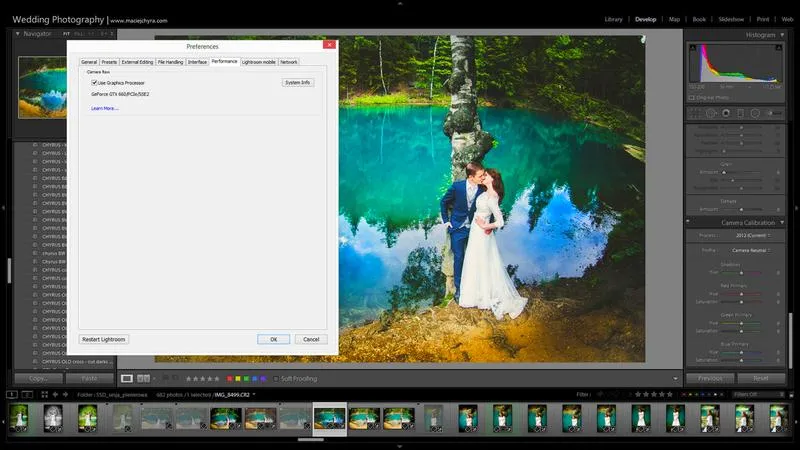Click the filter lock icon
Viewport: 800px width, 450px height.
[x=791, y=394]
